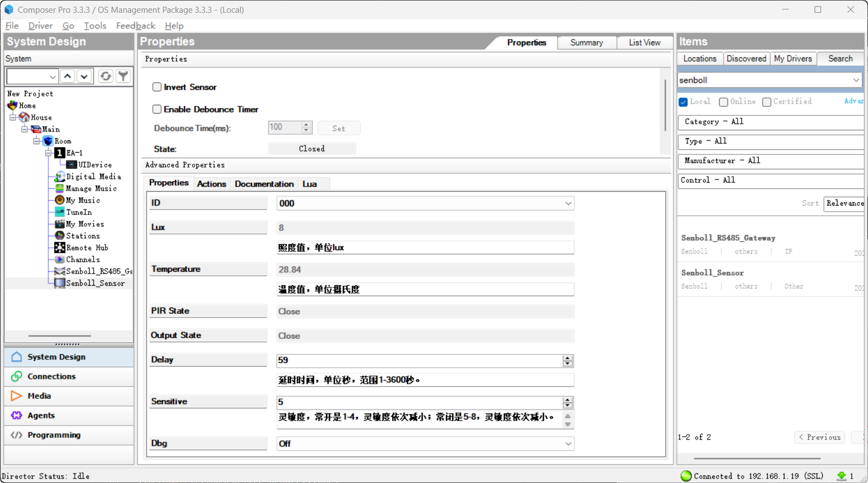
Task: Toggle Enable Debounce Timer checkbox
Action: (x=157, y=109)
